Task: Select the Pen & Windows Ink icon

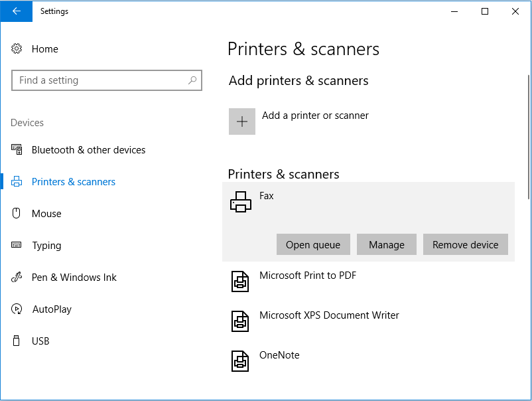Action: (16, 277)
